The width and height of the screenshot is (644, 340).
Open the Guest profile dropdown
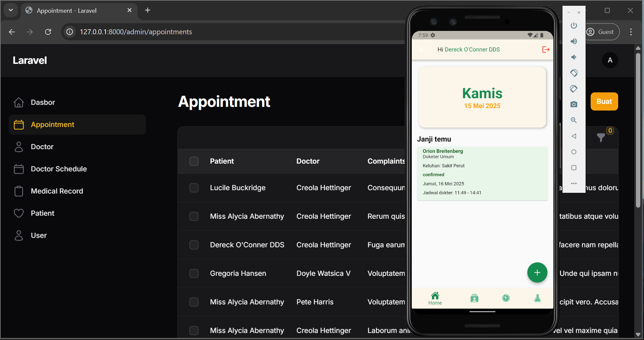[602, 32]
